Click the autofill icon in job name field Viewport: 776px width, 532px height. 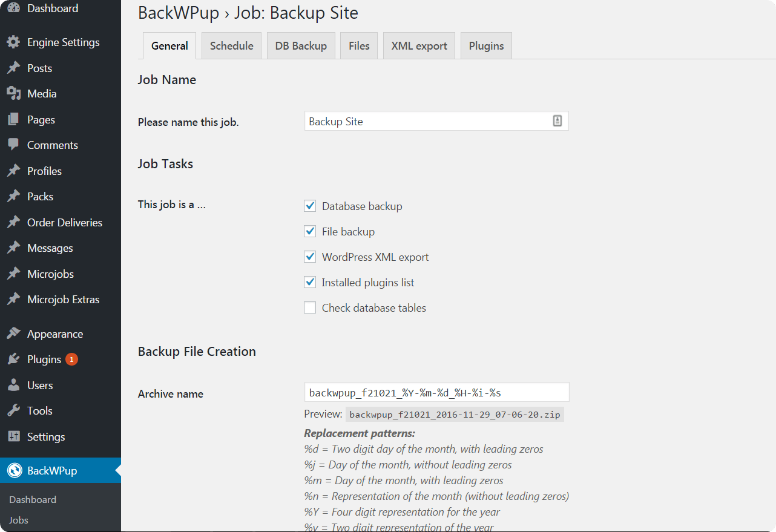(x=557, y=121)
